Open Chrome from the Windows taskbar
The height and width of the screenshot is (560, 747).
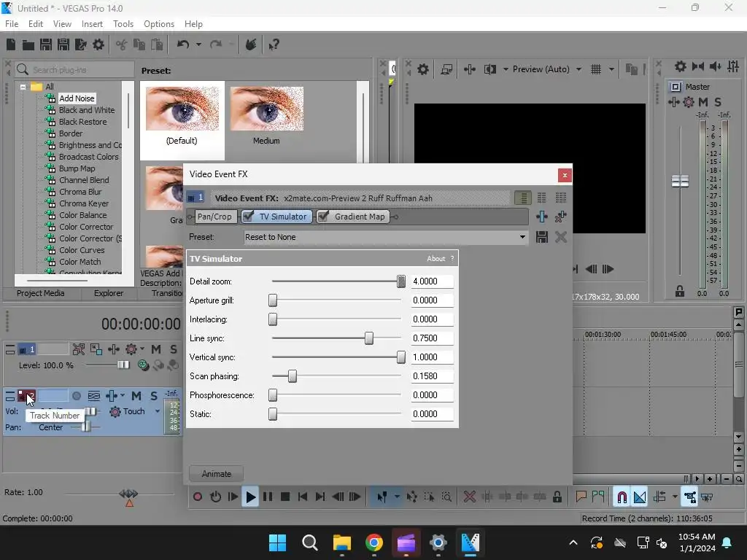(374, 542)
